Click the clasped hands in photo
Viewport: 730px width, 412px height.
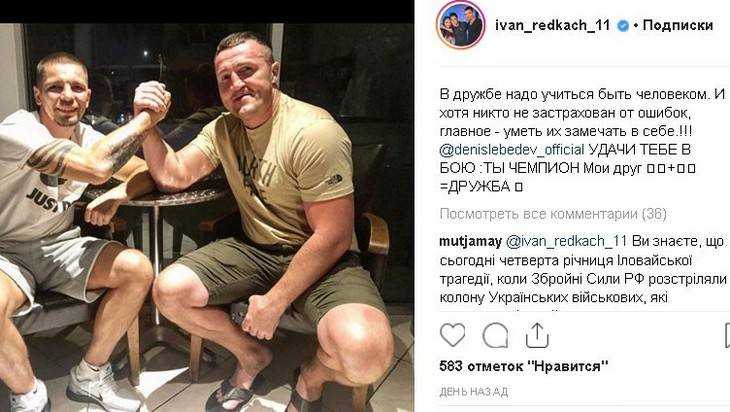(151, 99)
